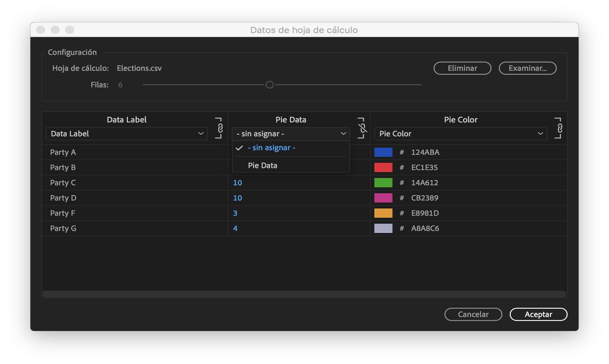Click hex code EC1E35

coord(424,167)
